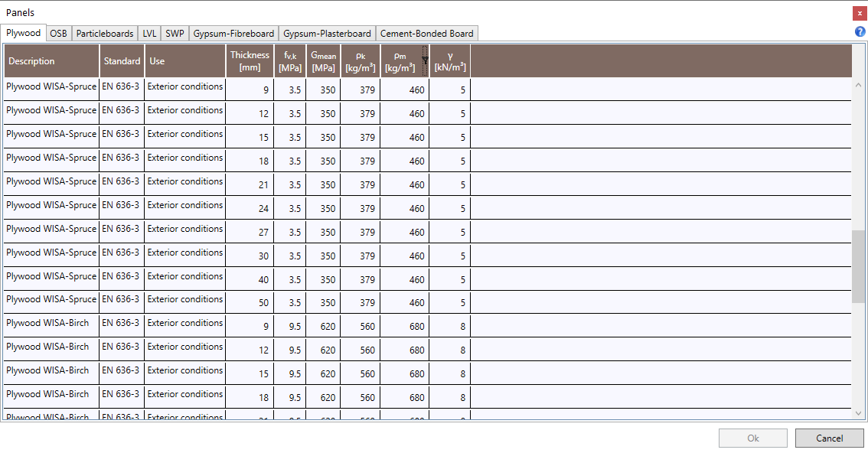
Task: Click the vertical scrollbar down arrow
Action: pyautogui.click(x=858, y=413)
